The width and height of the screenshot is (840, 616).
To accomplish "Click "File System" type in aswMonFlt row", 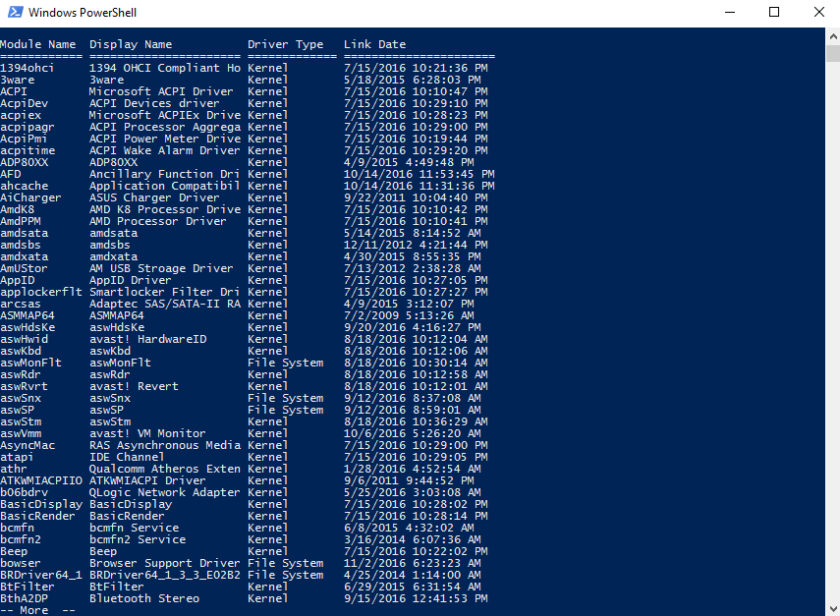I will click(285, 363).
